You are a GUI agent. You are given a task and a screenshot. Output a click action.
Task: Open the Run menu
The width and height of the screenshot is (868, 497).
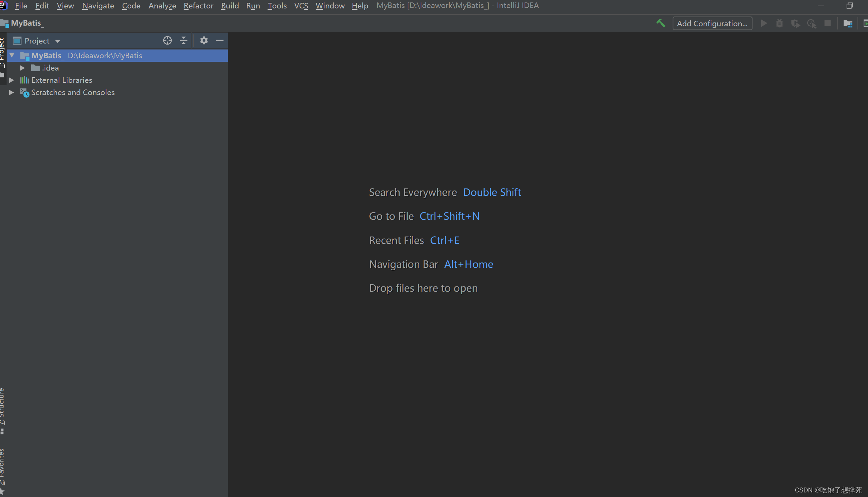click(253, 6)
